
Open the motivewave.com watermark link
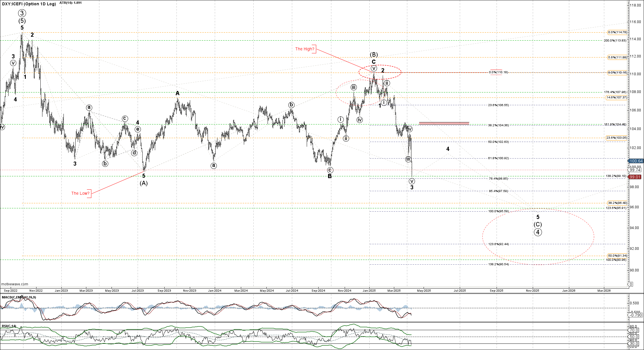tap(15, 284)
